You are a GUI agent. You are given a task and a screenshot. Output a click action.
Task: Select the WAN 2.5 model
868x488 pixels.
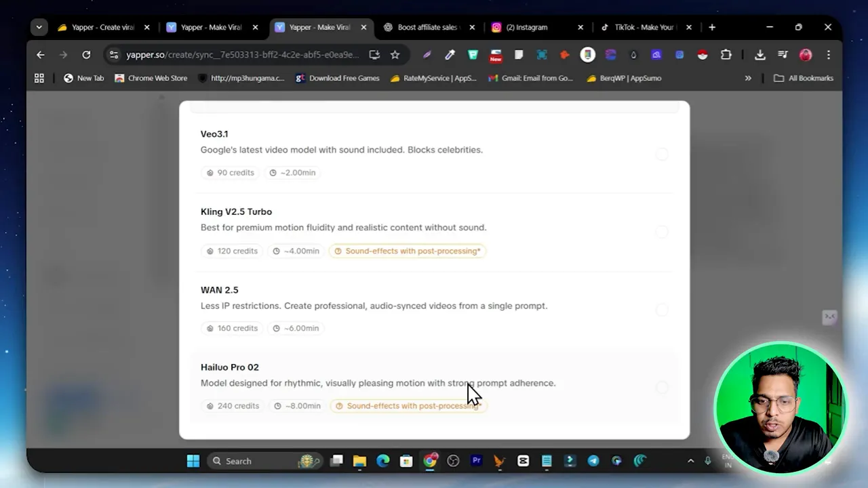(x=662, y=310)
